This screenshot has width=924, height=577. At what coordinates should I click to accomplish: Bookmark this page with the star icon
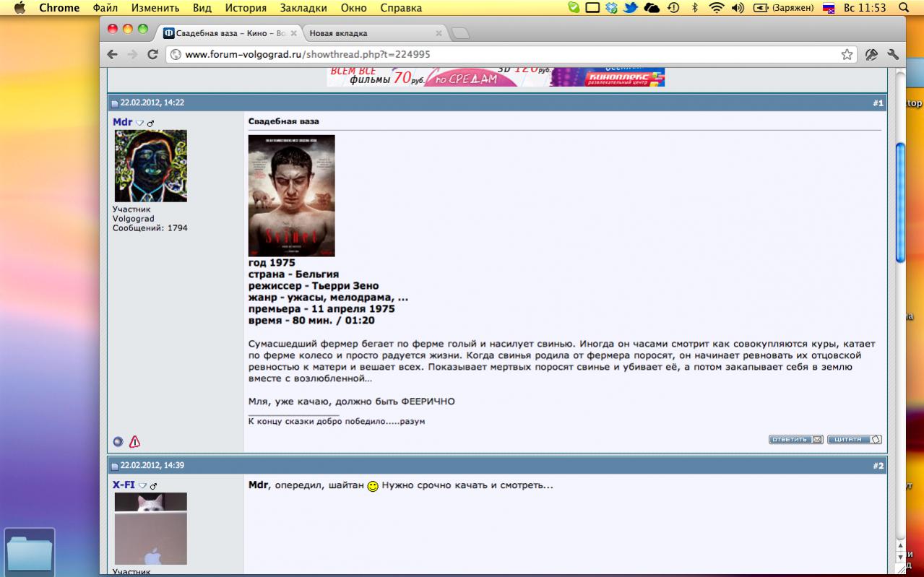point(847,54)
